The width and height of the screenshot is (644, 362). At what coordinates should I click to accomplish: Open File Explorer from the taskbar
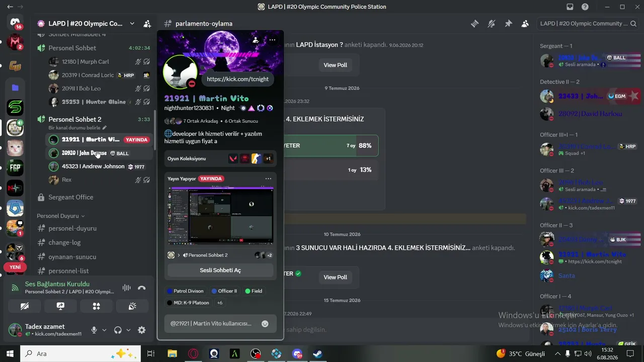click(x=172, y=353)
